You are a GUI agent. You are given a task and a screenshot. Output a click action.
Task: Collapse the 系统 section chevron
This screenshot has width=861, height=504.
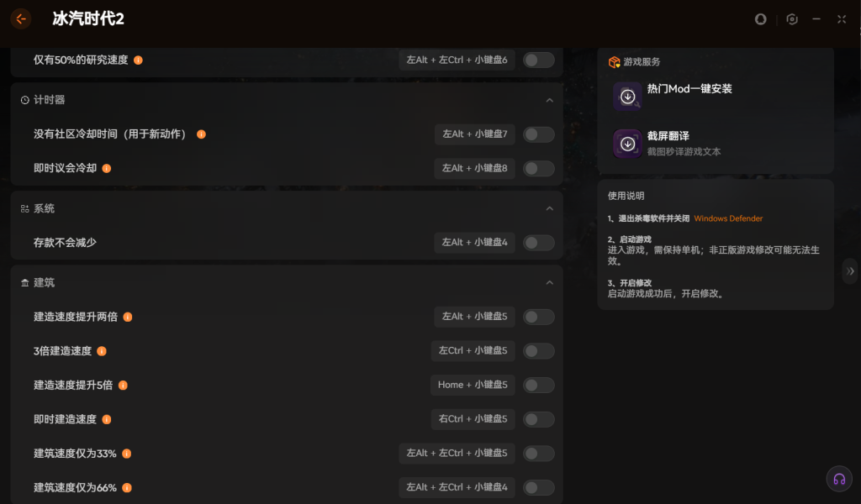(549, 208)
